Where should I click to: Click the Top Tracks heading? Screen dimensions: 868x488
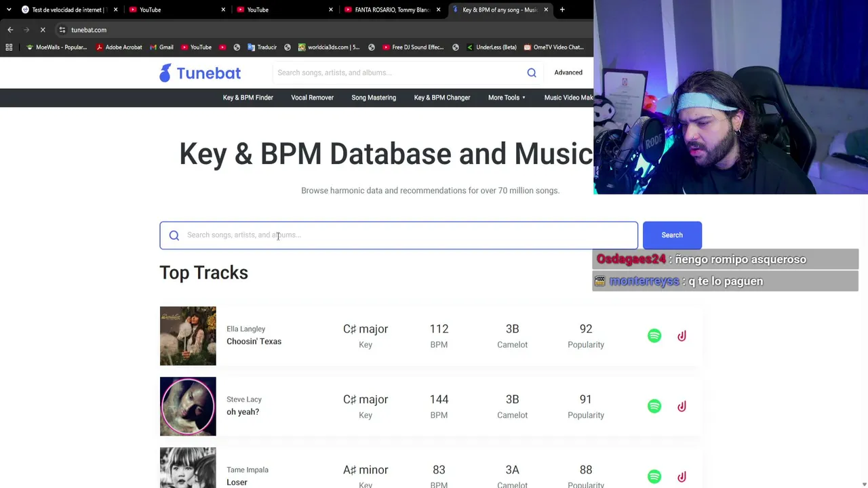203,272
